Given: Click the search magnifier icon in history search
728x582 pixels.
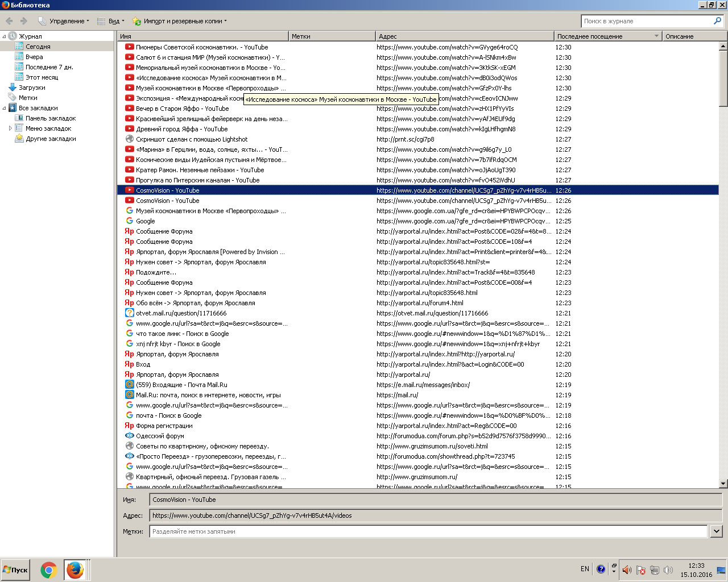Looking at the screenshot, I should (717, 21).
